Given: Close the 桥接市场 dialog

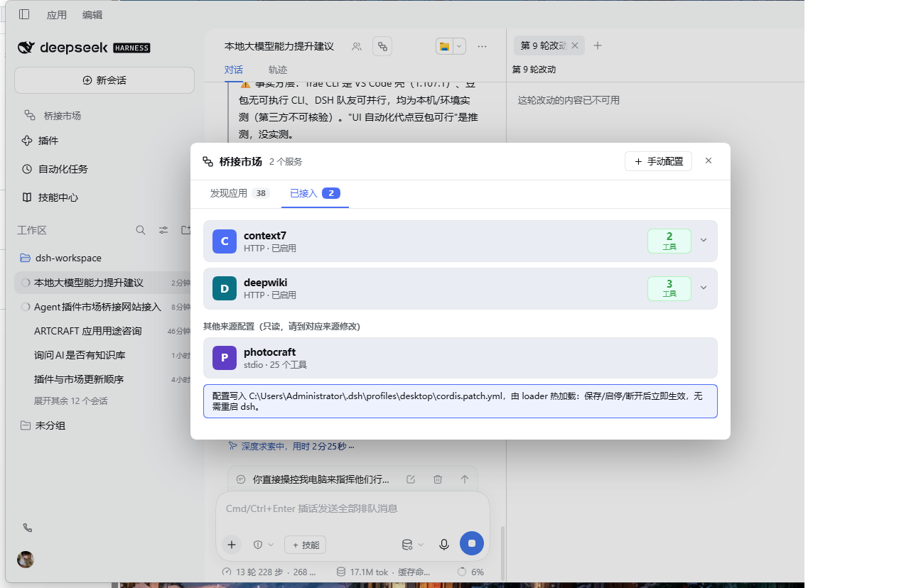Looking at the screenshot, I should click(x=709, y=160).
